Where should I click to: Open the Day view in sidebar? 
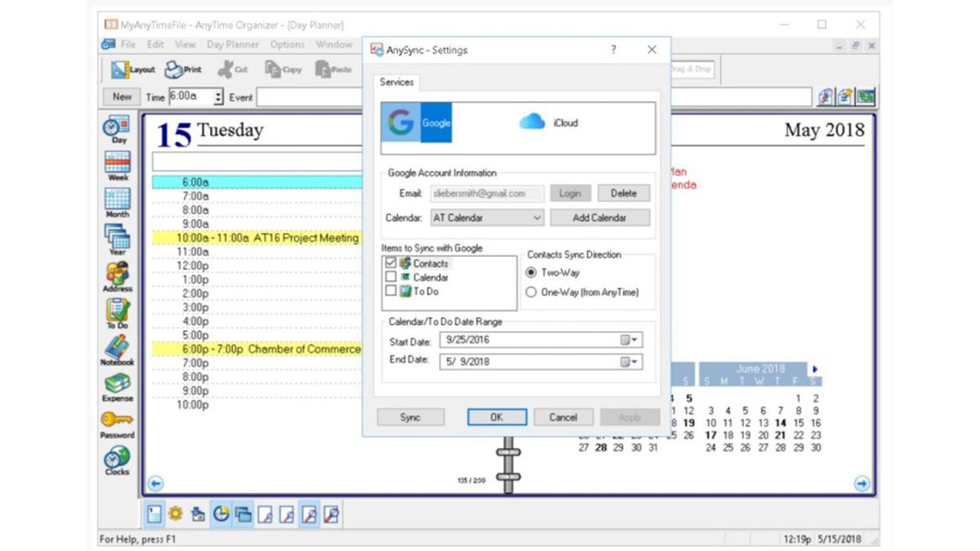[x=118, y=130]
